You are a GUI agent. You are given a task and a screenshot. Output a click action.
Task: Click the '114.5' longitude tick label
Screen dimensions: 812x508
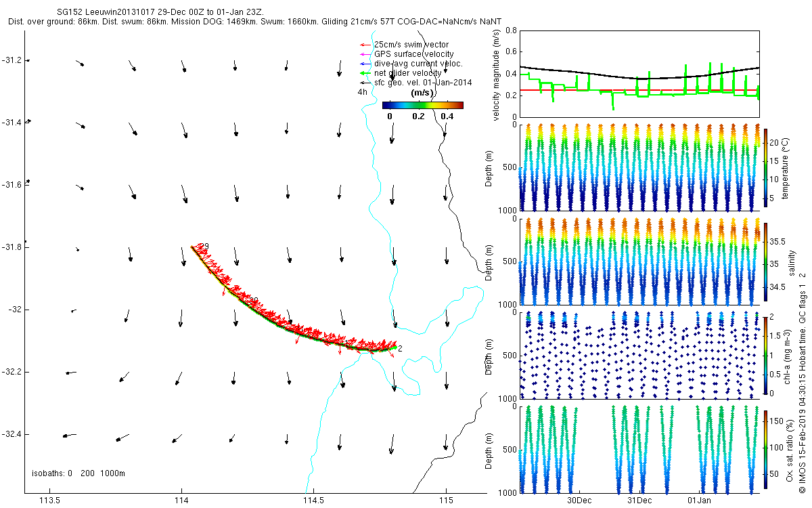314,501
